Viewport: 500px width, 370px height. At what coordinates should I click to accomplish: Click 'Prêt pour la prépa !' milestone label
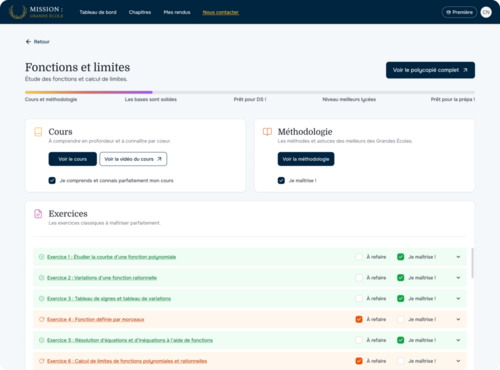click(453, 99)
